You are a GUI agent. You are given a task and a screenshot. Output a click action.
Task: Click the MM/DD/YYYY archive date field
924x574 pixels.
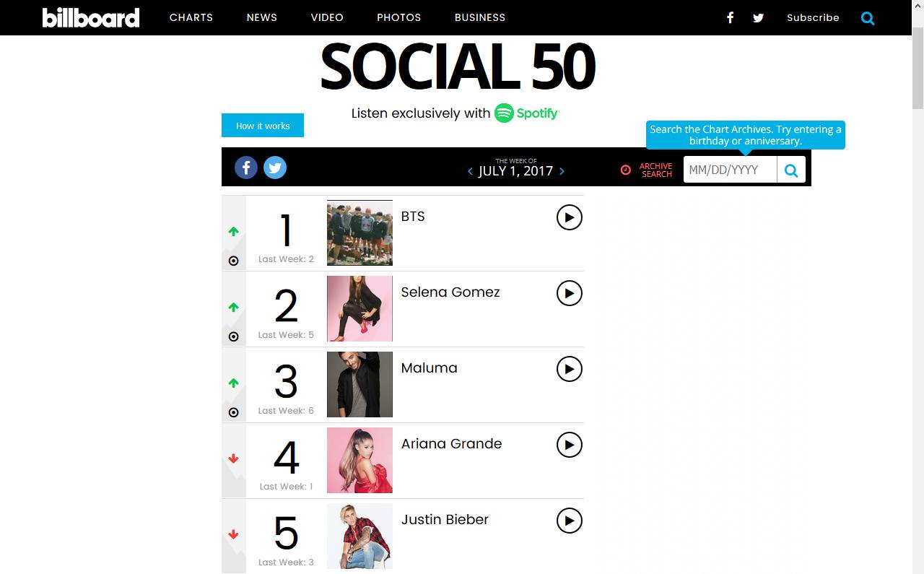click(x=730, y=170)
